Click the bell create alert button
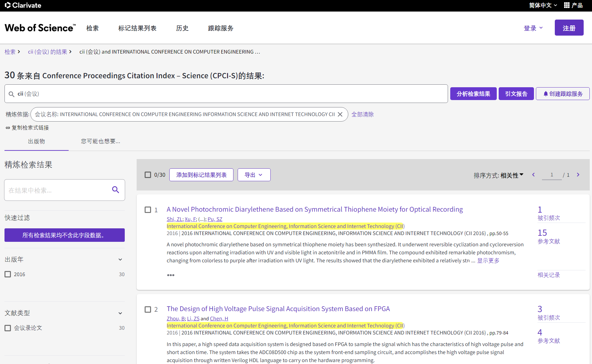This screenshot has width=592, height=364. pos(562,94)
